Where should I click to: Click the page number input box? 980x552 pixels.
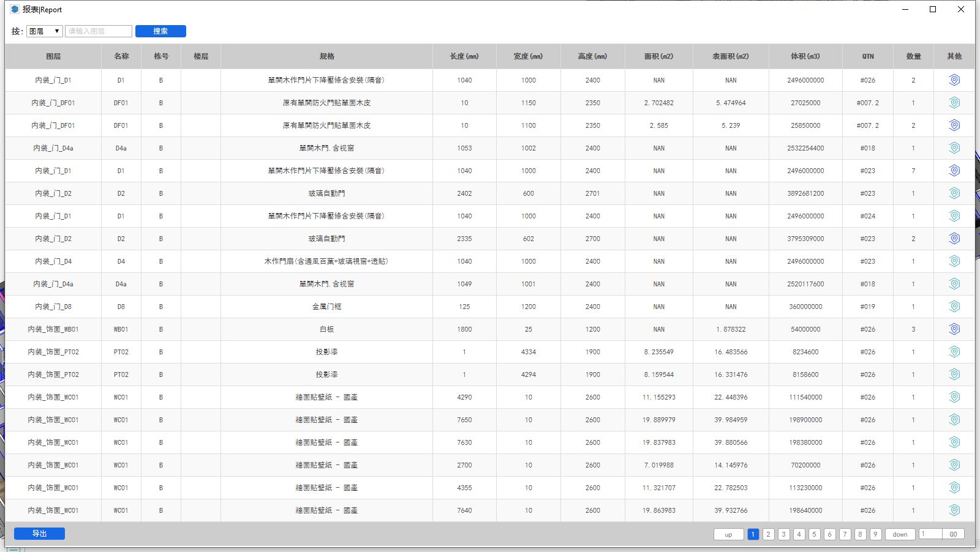(x=930, y=534)
